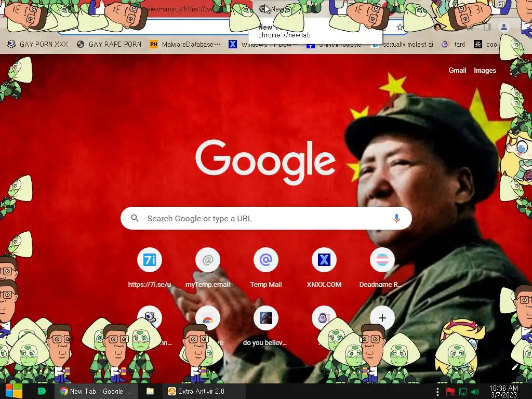Open the Deadname R... shortcut tile
Screen dimensions: 532x399
tap(382, 268)
